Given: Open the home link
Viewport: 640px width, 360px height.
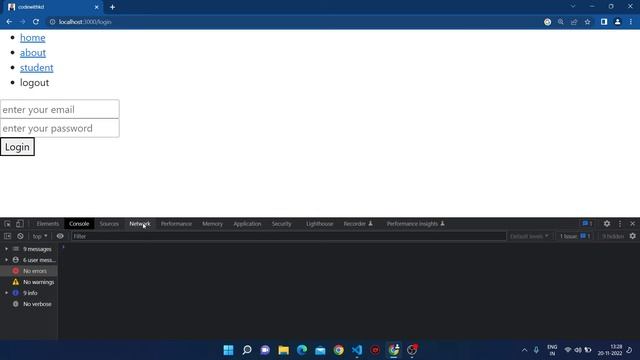Looking at the screenshot, I should coord(33,38).
